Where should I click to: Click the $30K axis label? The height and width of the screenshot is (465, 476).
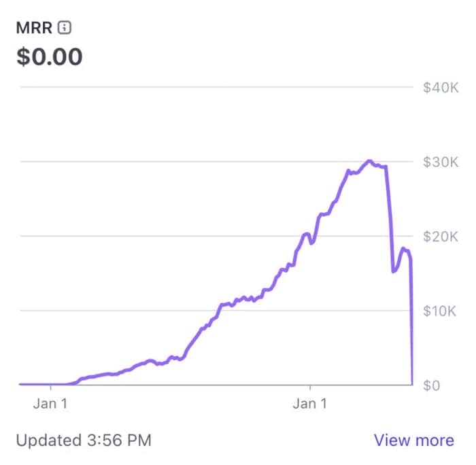pos(441,162)
